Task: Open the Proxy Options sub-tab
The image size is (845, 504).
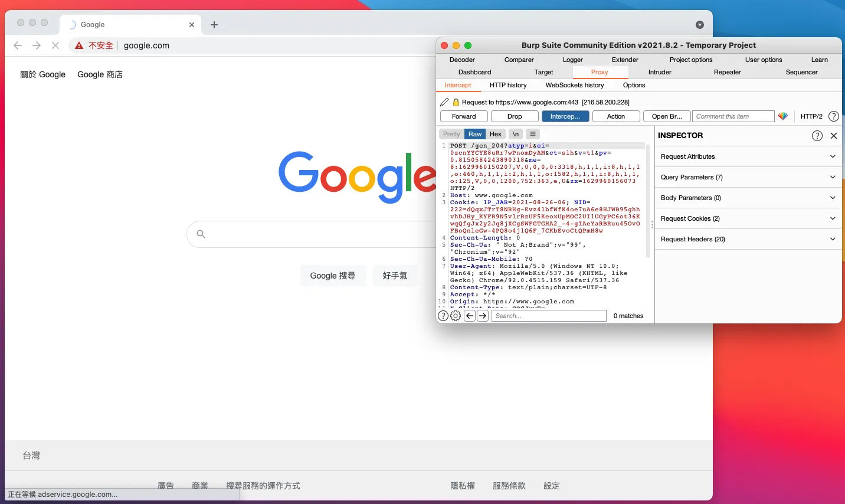Action: click(634, 85)
